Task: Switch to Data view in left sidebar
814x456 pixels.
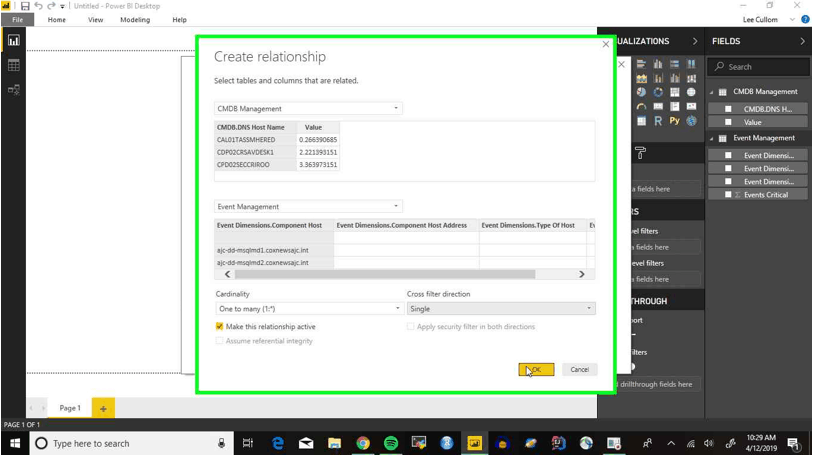Action: 13,65
